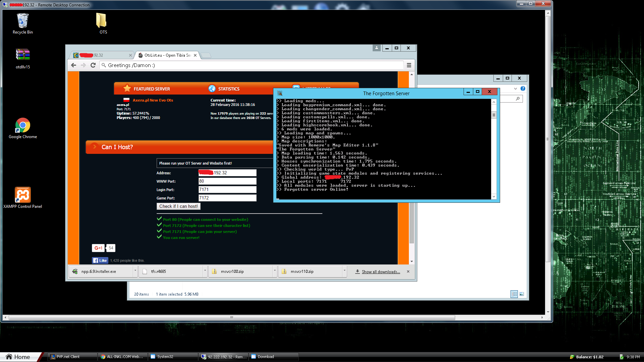Switch File Explorer to large icons view
Screen dimensions: 644x362
pyautogui.click(x=522, y=294)
